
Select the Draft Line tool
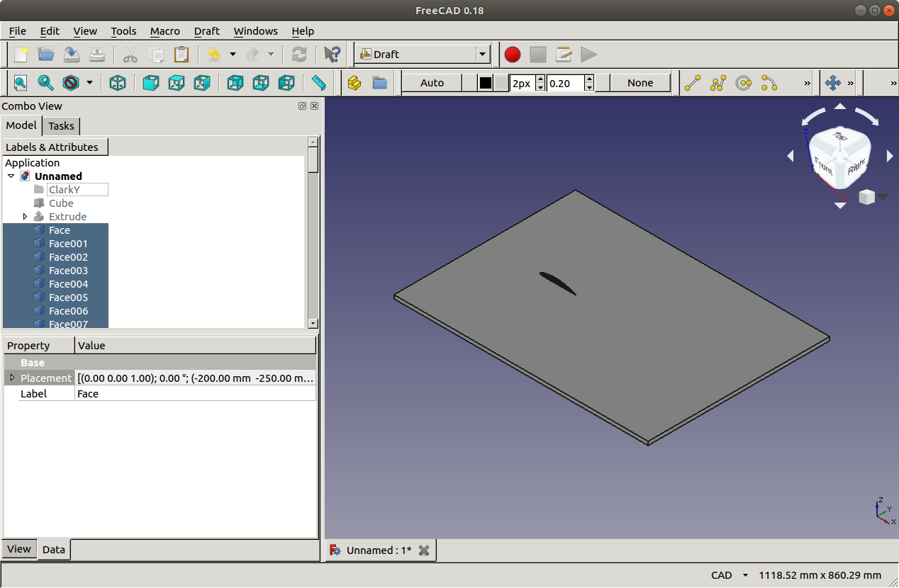[x=693, y=83]
